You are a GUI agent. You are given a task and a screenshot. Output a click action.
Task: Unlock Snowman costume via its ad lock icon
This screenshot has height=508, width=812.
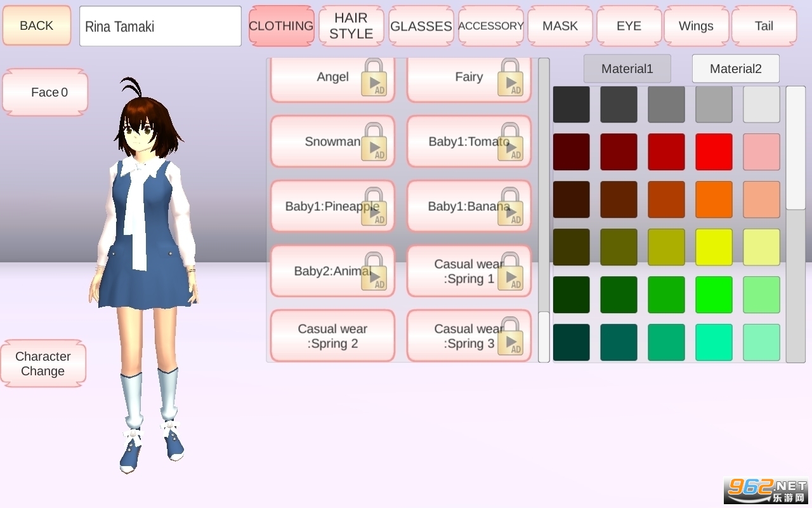click(x=374, y=142)
